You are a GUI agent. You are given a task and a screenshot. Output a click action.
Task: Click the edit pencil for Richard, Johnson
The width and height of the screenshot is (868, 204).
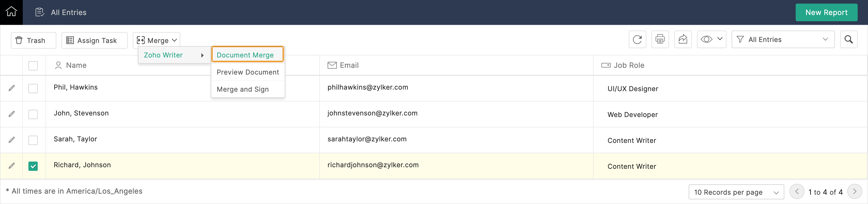(x=12, y=166)
